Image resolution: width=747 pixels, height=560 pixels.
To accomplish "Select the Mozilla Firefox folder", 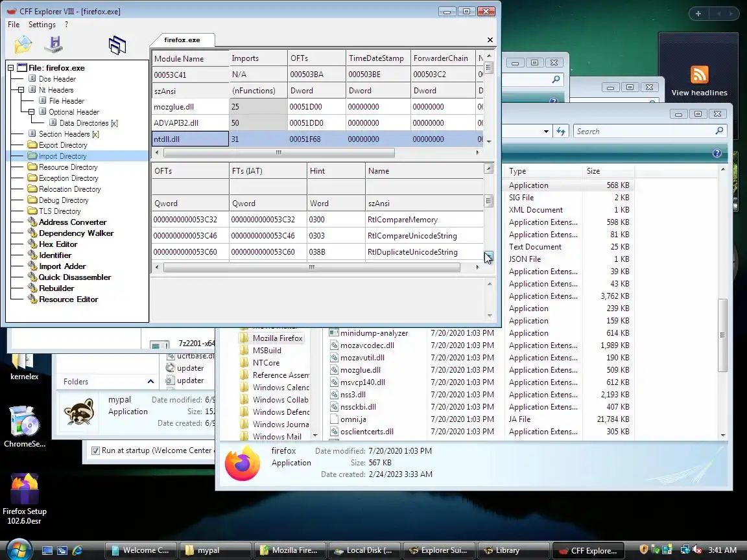I will 272,338.
